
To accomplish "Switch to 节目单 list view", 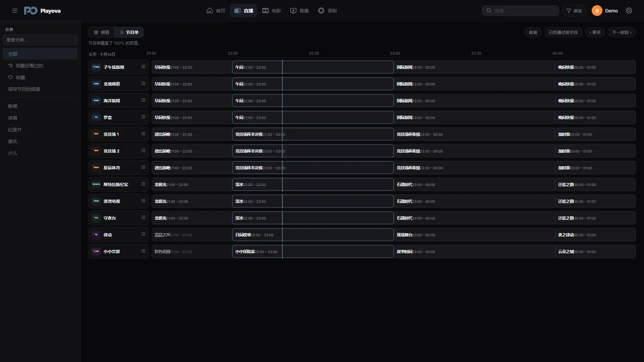I will (129, 32).
